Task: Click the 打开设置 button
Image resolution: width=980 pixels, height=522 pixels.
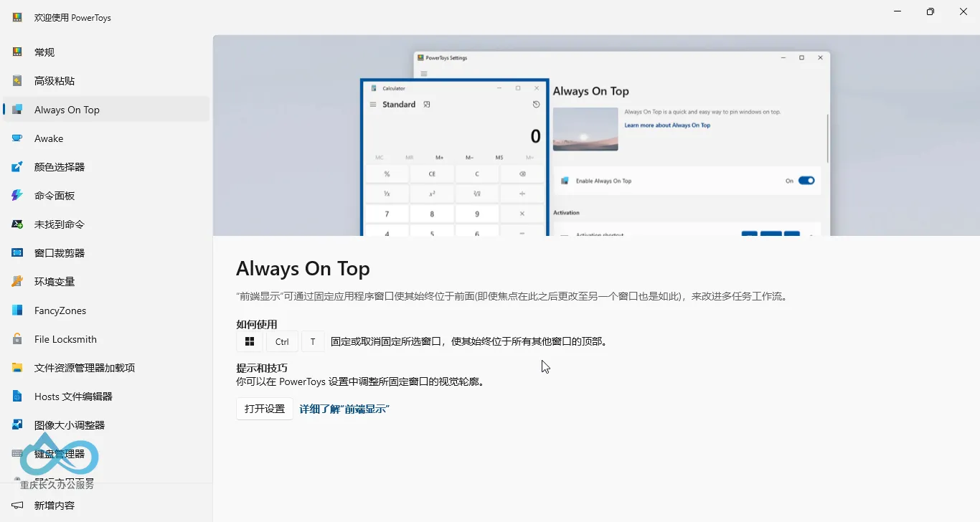Action: click(x=265, y=409)
